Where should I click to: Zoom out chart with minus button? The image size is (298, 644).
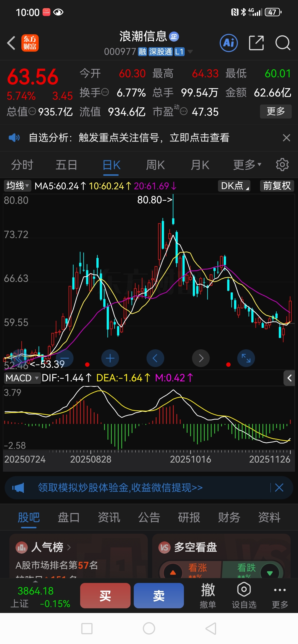click(64, 358)
